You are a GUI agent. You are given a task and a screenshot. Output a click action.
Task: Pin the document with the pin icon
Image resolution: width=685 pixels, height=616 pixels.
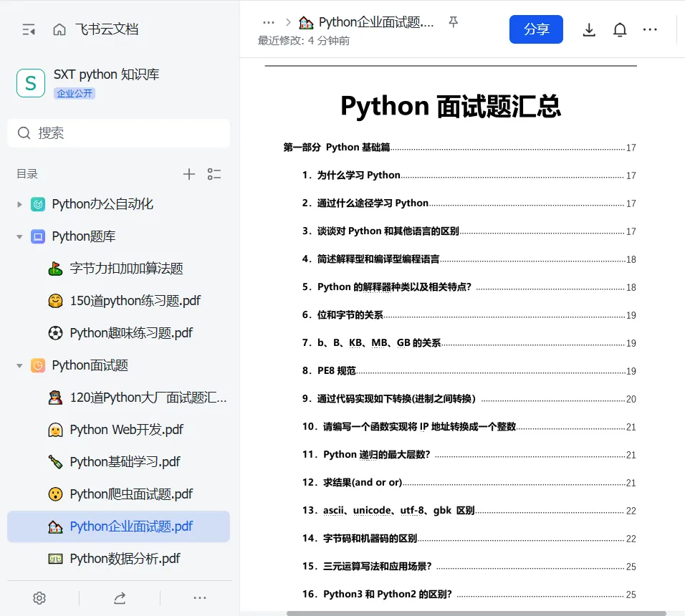[454, 21]
